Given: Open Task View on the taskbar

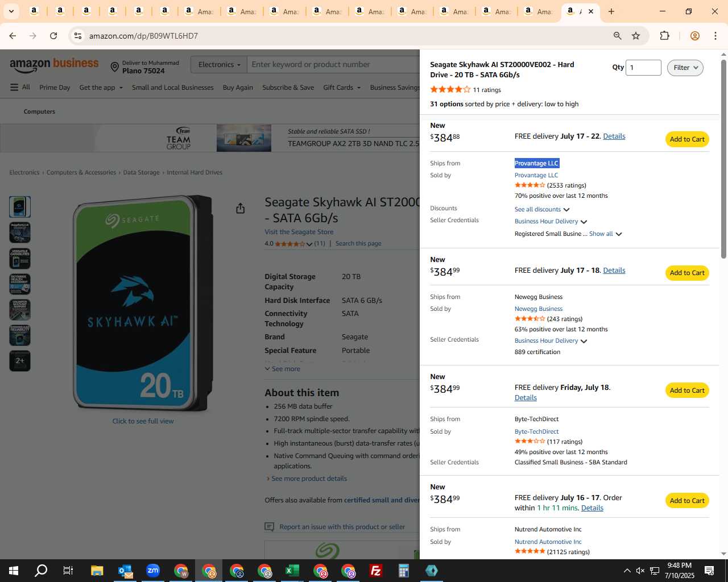Looking at the screenshot, I should [68, 571].
